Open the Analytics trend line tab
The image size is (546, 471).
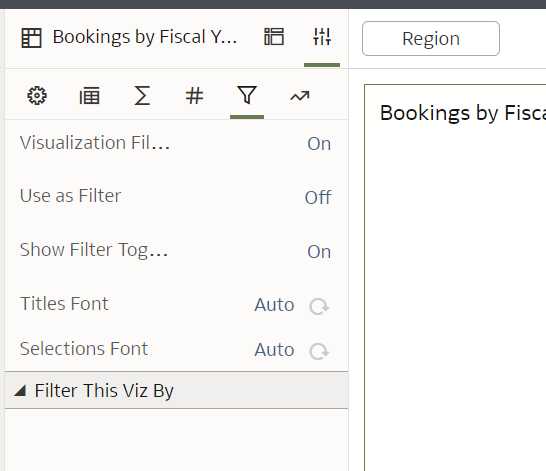click(x=300, y=96)
